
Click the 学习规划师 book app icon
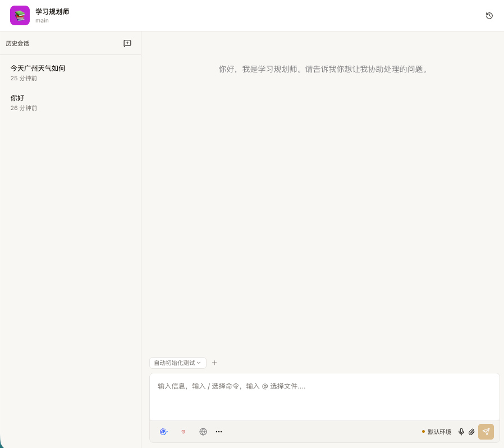pyautogui.click(x=20, y=15)
